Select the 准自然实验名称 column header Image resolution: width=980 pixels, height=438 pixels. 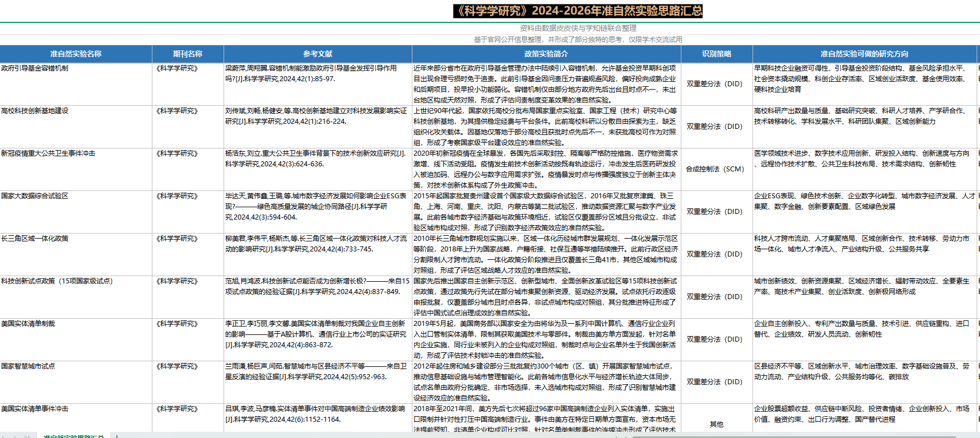[x=76, y=54]
